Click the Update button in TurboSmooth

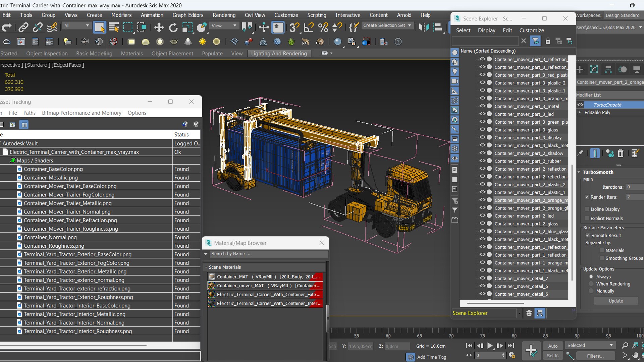(x=616, y=301)
